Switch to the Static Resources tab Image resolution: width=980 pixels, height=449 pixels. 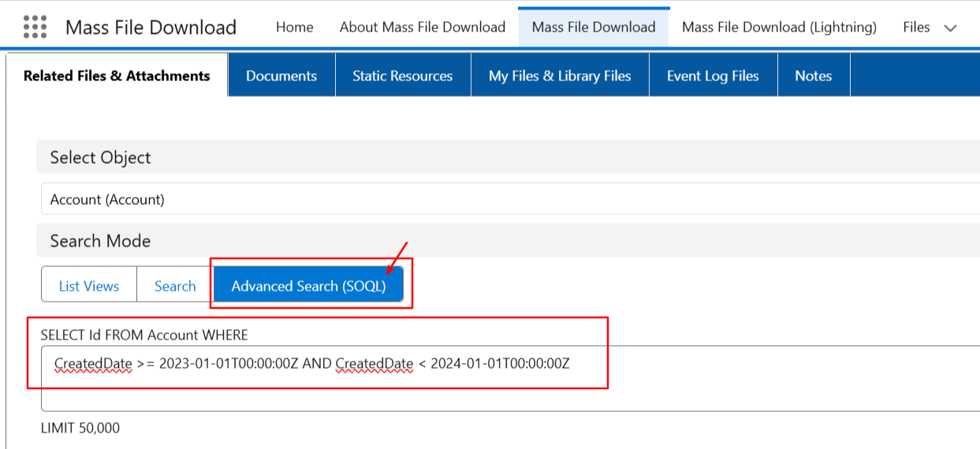[403, 76]
